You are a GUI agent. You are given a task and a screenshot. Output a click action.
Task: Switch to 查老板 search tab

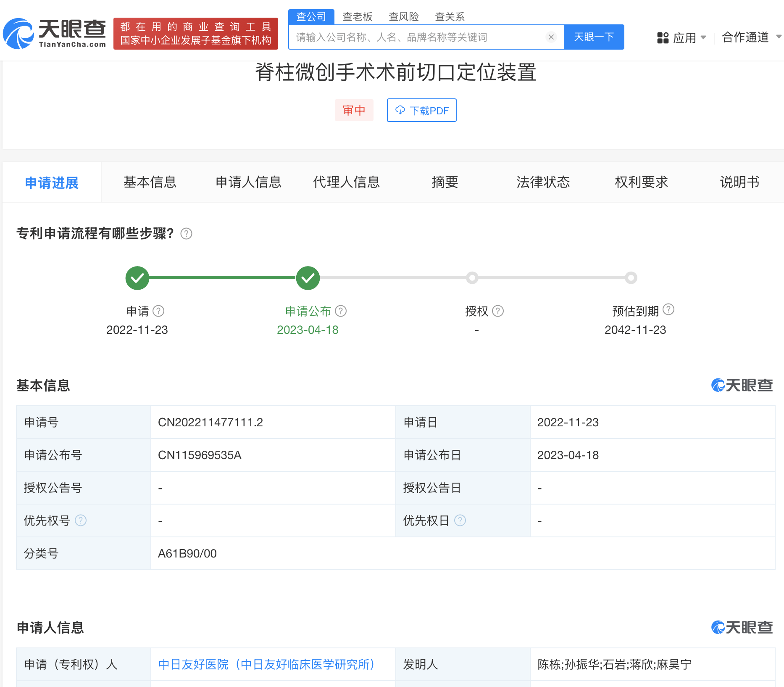pos(357,17)
